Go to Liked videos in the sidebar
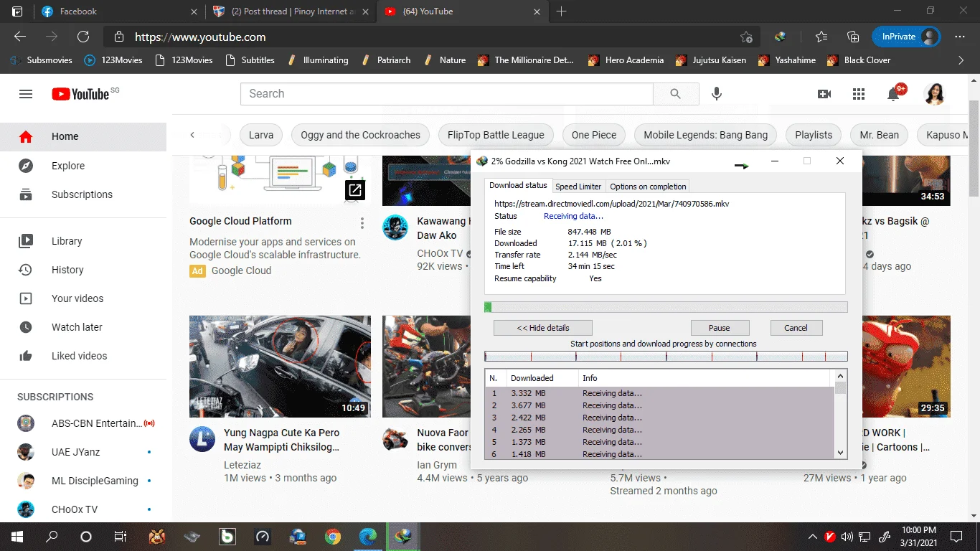This screenshot has height=551, width=980. [83, 356]
